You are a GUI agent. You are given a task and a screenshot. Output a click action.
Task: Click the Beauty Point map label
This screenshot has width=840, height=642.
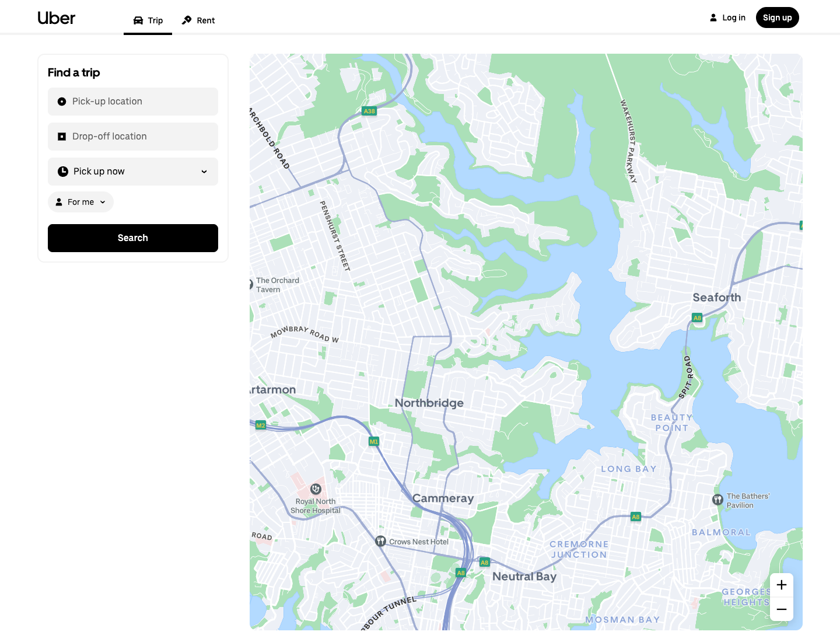tap(672, 423)
